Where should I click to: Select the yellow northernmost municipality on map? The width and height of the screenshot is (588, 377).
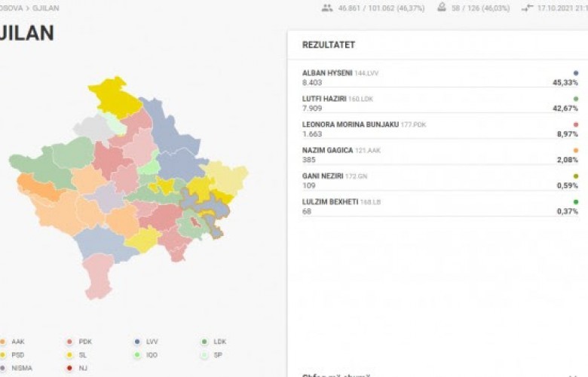[x=113, y=96]
